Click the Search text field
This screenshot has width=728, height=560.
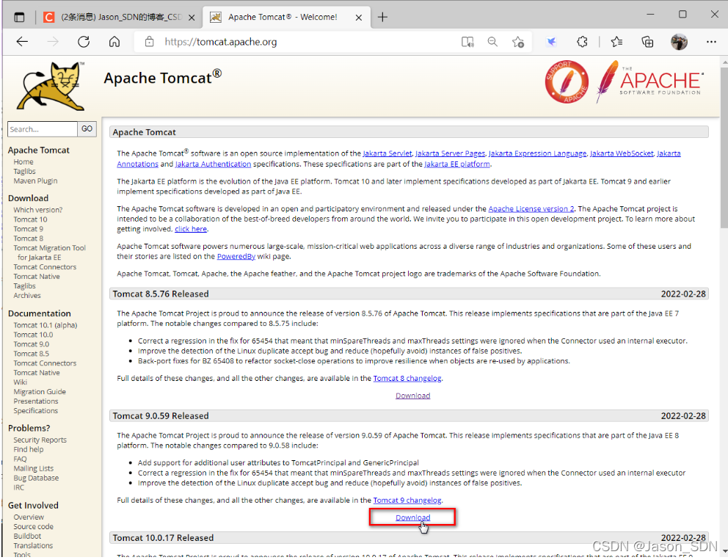pos(43,129)
